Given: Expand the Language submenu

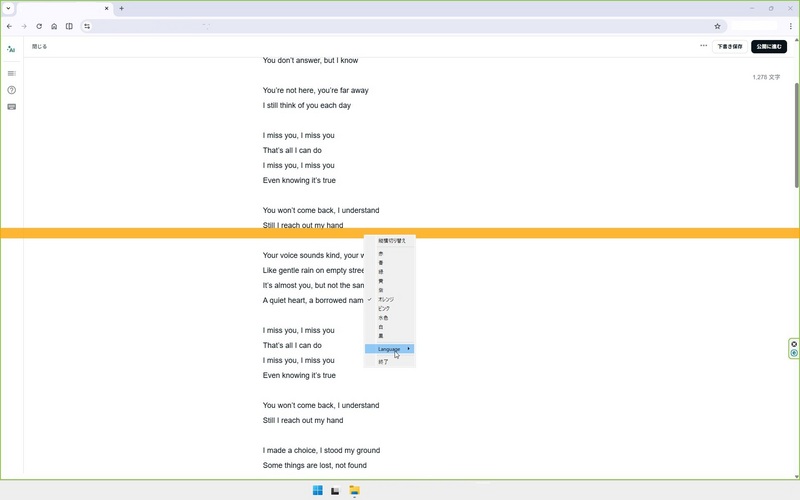Looking at the screenshot, I should 390,349.
